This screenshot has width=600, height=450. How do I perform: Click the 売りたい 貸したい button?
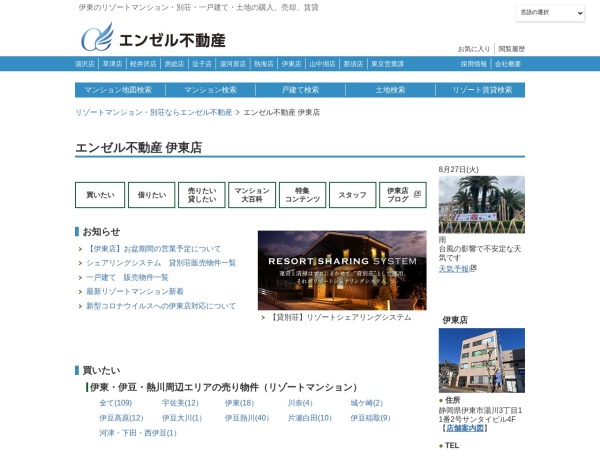point(202,195)
